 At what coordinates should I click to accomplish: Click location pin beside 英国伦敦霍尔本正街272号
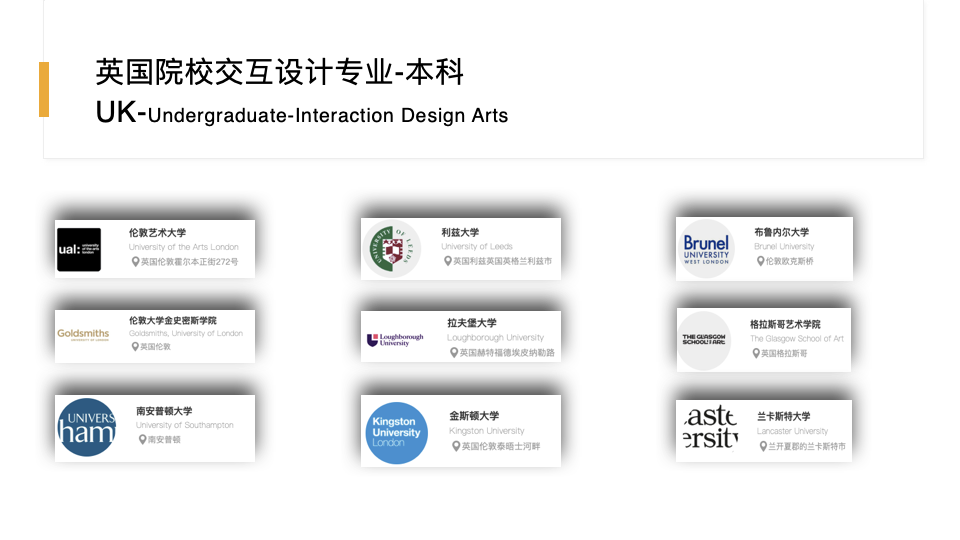[x=135, y=261]
